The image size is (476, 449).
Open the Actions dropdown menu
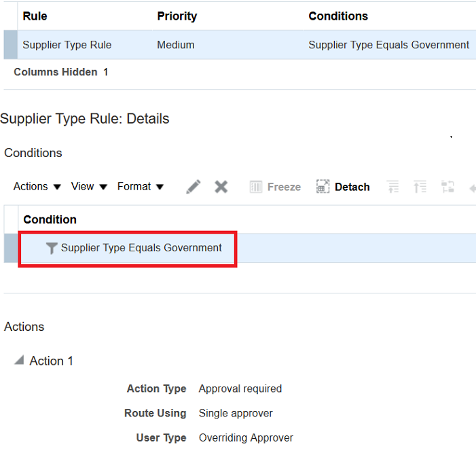coord(37,186)
